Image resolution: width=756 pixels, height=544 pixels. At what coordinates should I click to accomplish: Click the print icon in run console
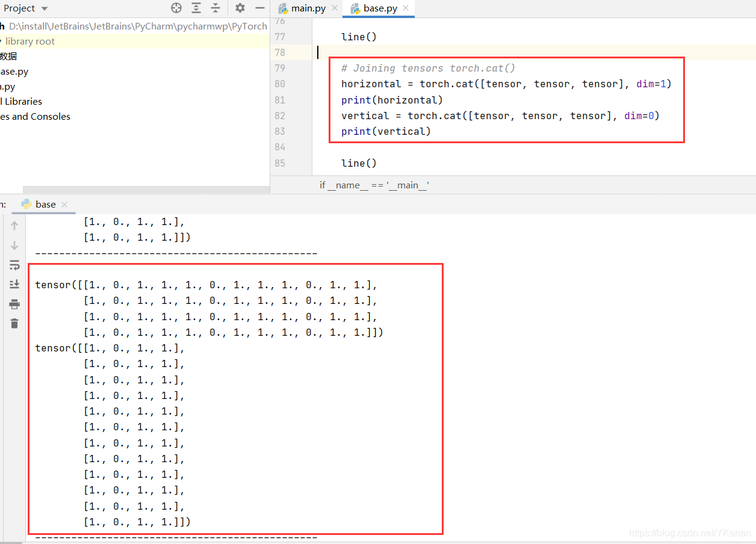point(14,304)
